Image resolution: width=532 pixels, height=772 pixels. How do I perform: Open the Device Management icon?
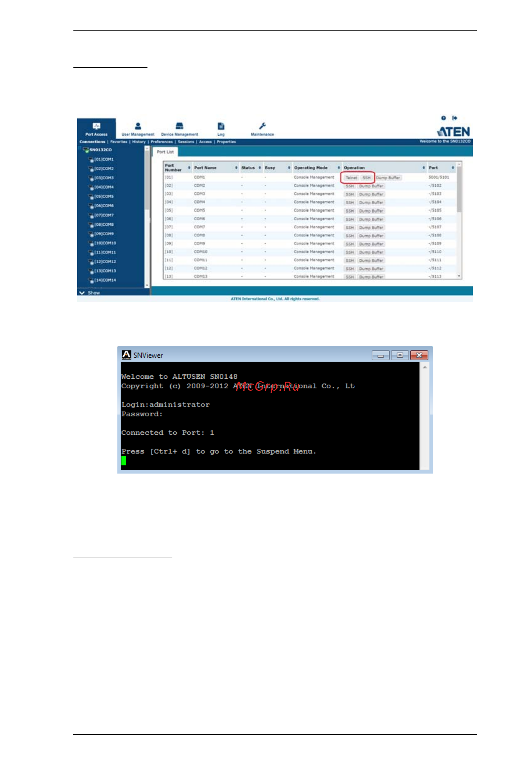tap(179, 126)
